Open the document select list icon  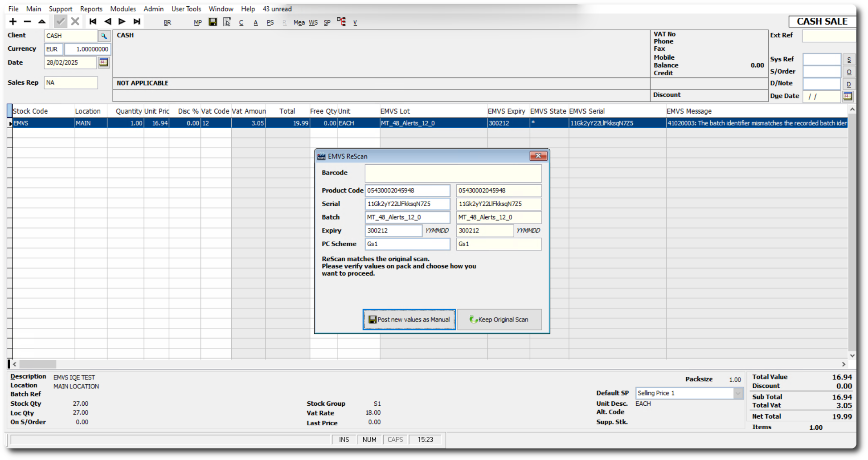(227, 21)
